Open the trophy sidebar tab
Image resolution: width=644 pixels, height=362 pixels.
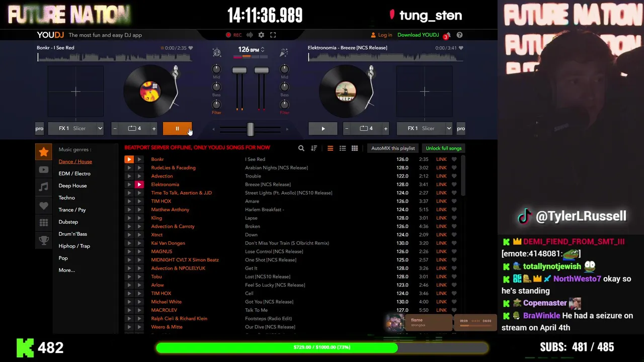(x=44, y=240)
